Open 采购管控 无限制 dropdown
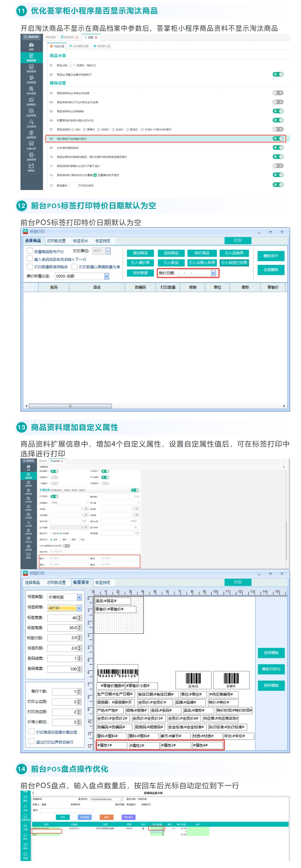Screen dimensions: 301x868 (70, 502)
